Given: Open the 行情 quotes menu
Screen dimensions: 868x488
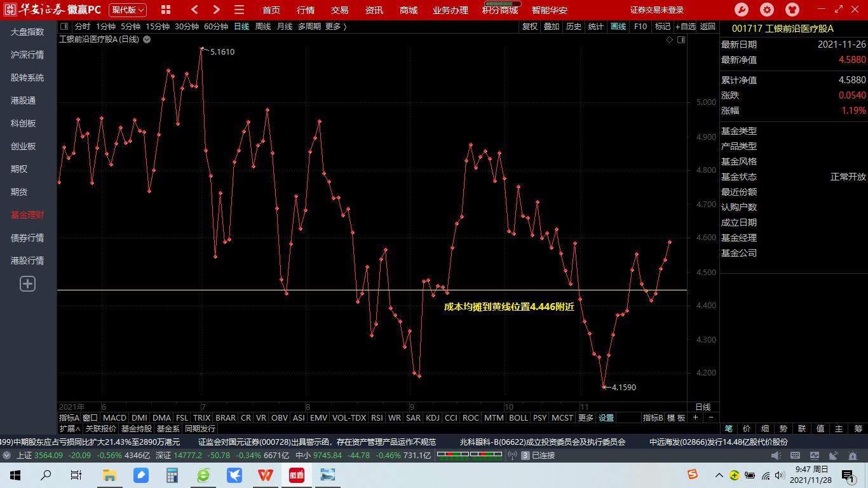Looking at the screenshot, I should click(x=306, y=10).
